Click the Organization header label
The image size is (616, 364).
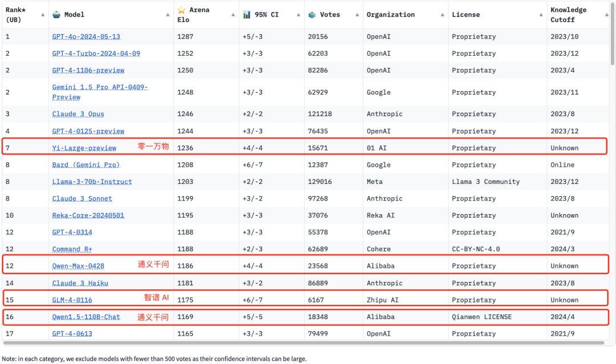coord(391,15)
